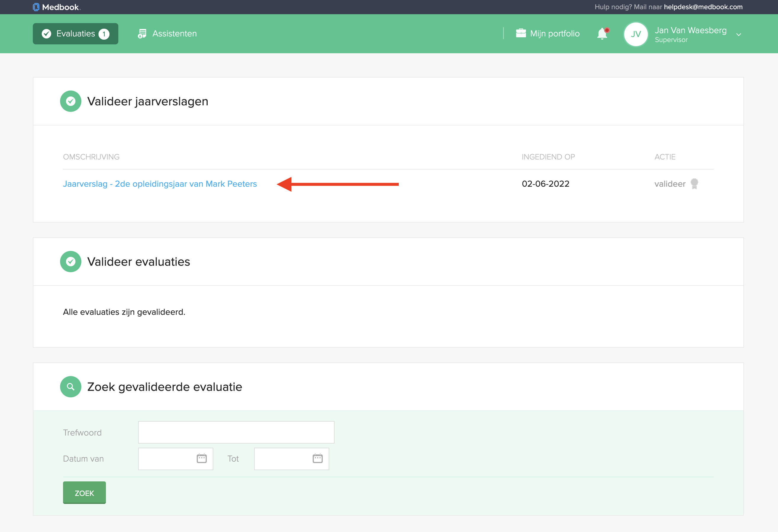Open the Evaluaties tab
The width and height of the screenshot is (778, 532).
pos(75,33)
